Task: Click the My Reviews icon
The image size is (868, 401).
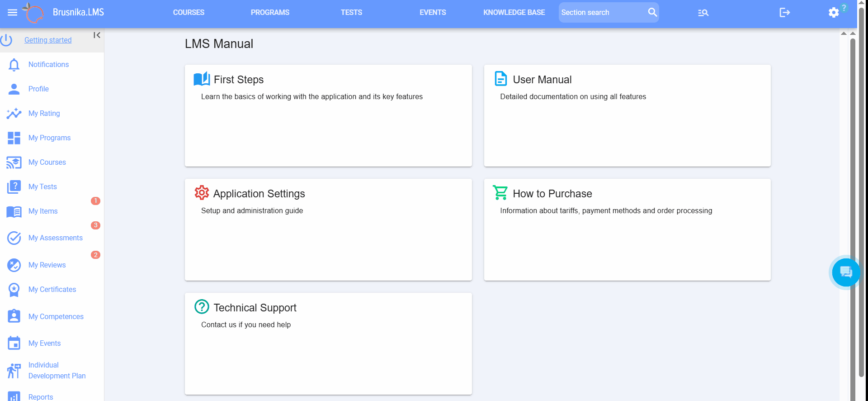Action: [14, 265]
